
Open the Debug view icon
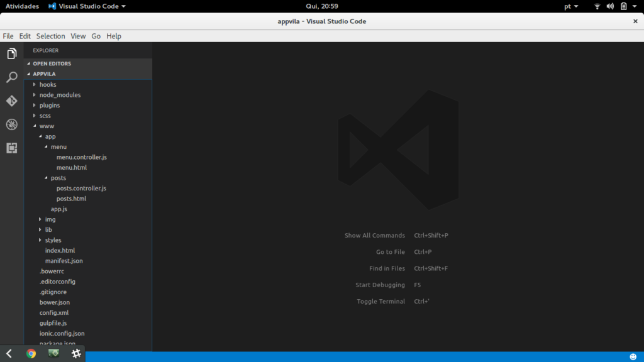pyautogui.click(x=11, y=124)
